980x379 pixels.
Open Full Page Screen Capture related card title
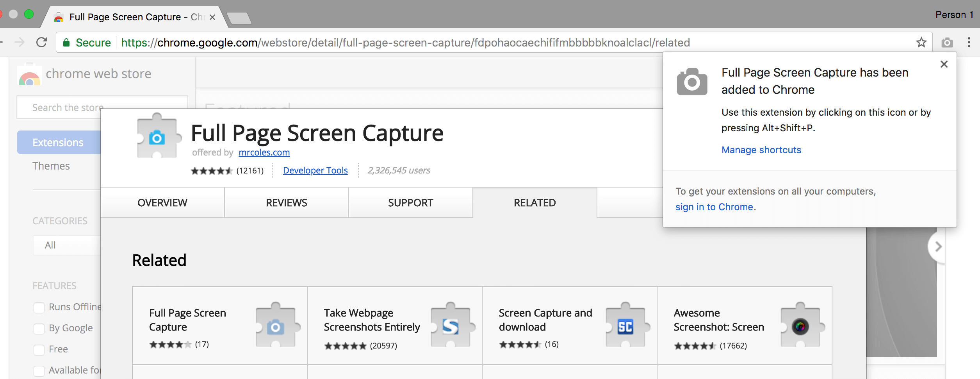187,320
